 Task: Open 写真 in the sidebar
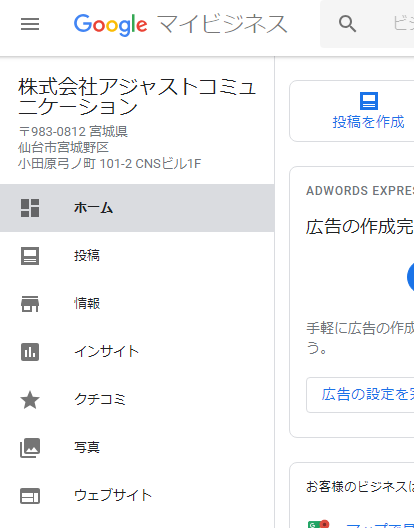pyautogui.click(x=137, y=448)
